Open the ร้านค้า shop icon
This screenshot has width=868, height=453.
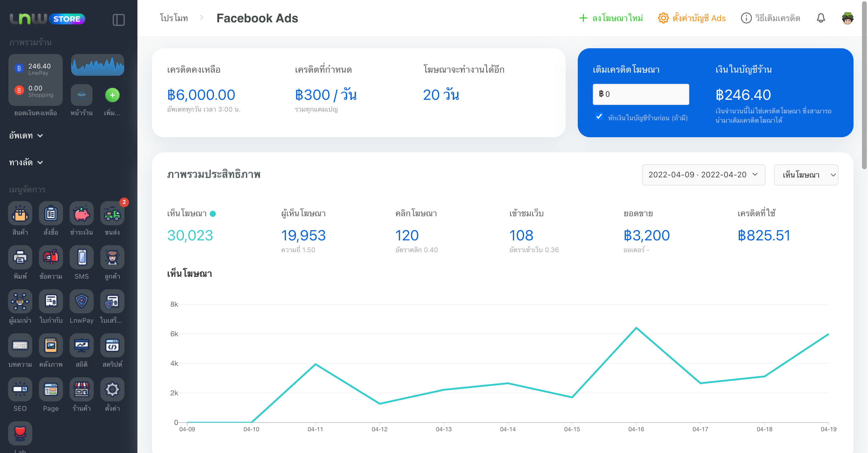pos(82,389)
